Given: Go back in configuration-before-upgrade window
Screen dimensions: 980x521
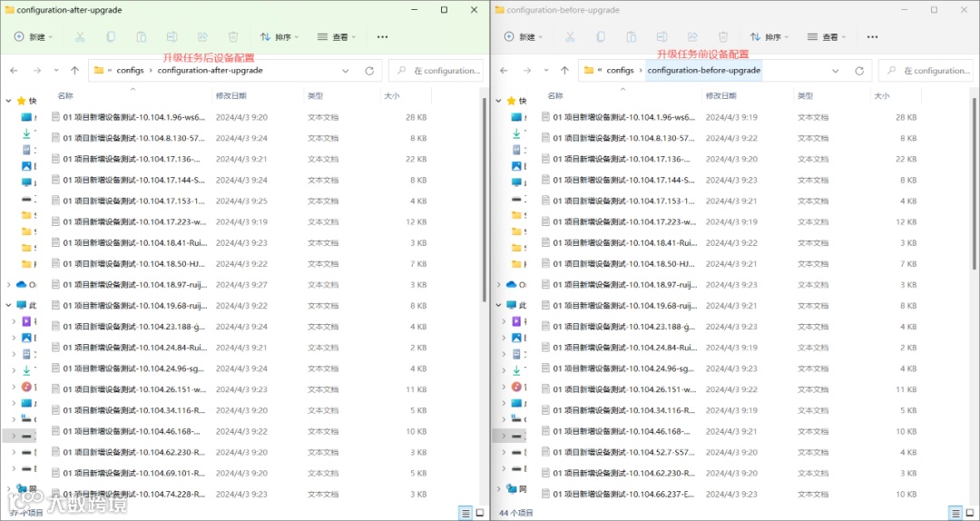Looking at the screenshot, I should pyautogui.click(x=505, y=71).
